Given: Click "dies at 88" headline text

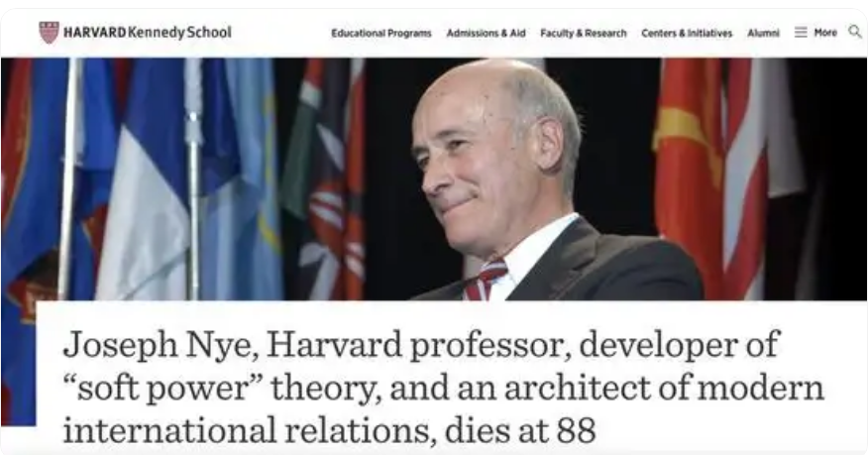Looking at the screenshot, I should (x=520, y=430).
